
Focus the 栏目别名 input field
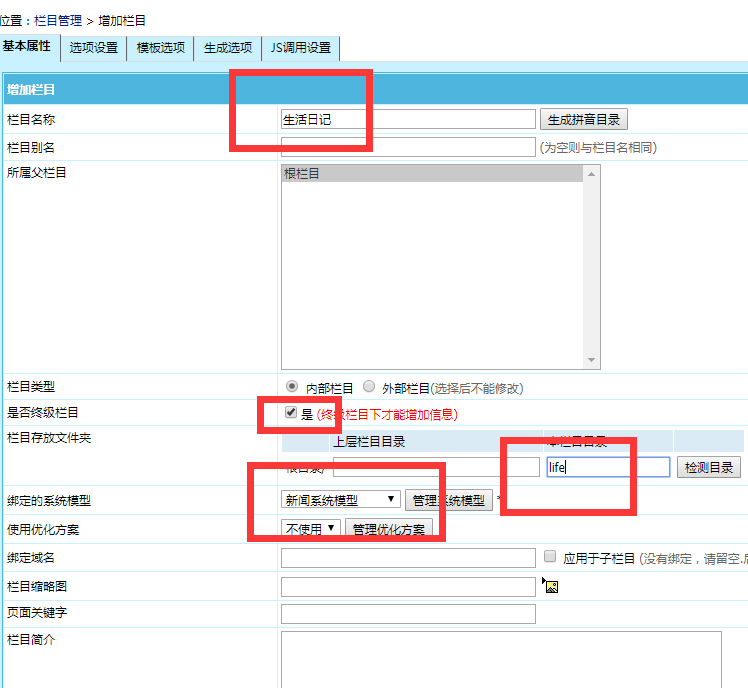408,147
